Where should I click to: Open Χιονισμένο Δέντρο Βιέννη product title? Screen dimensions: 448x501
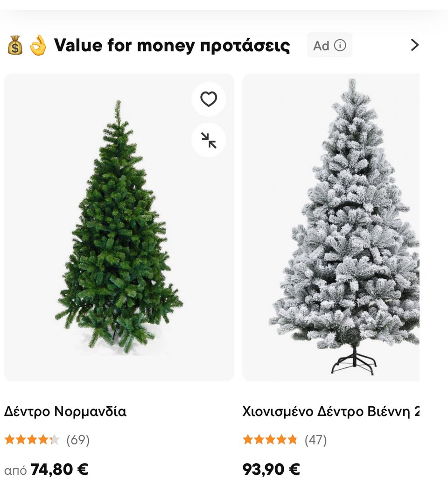331,411
